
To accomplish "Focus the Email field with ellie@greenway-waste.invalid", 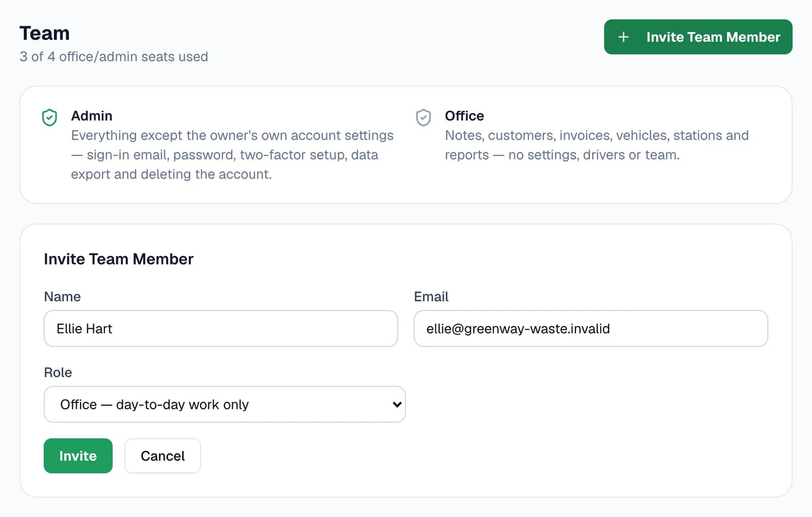I will point(591,329).
